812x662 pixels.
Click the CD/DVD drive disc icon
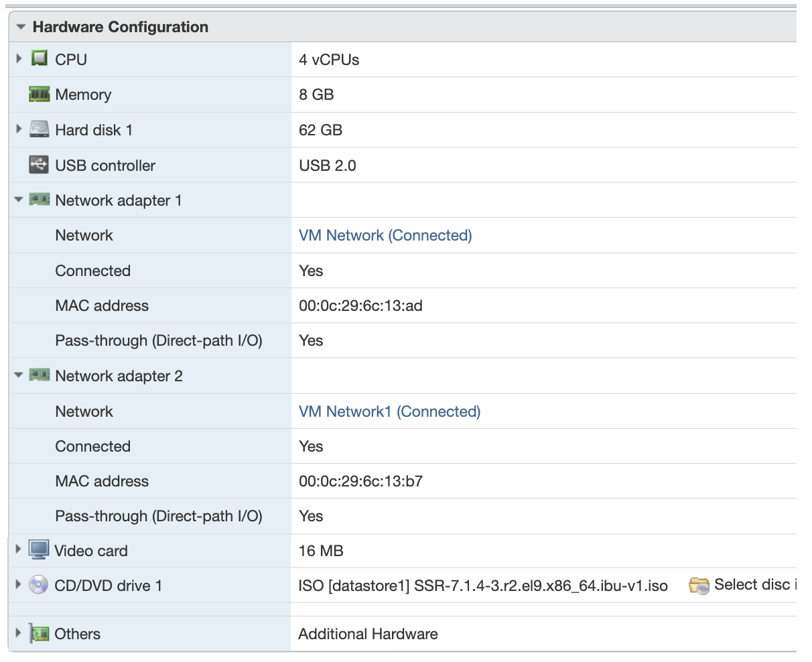tap(38, 584)
